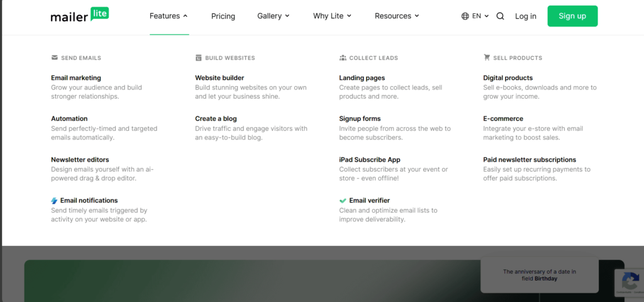Open the Resources dropdown menu
The height and width of the screenshot is (302, 644).
click(x=396, y=16)
